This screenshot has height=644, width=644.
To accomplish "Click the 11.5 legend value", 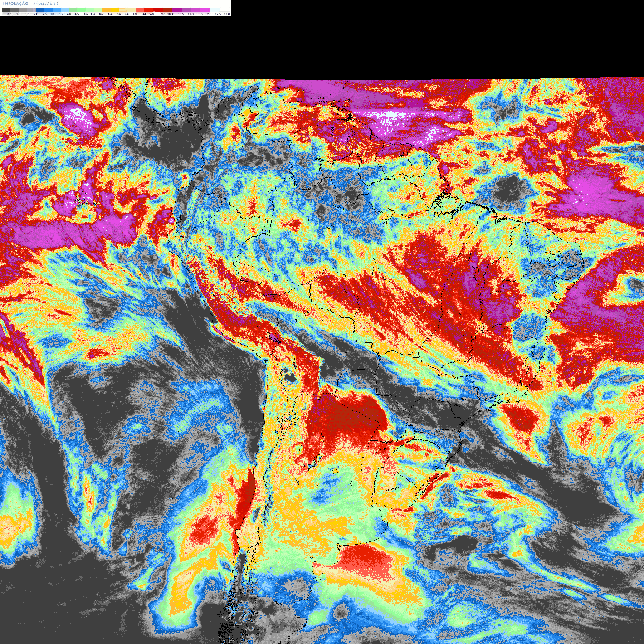I will click(x=199, y=14).
